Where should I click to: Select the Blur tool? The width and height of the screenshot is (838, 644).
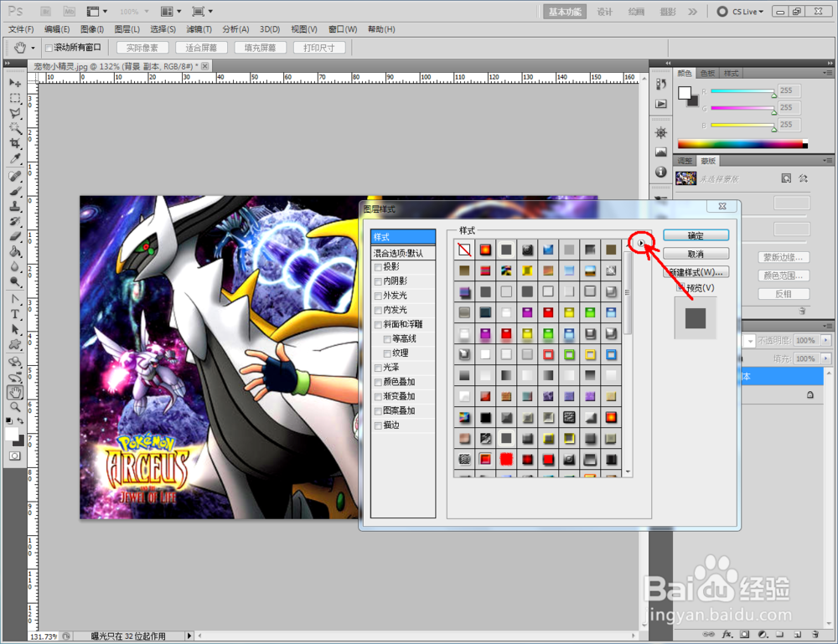click(15, 266)
